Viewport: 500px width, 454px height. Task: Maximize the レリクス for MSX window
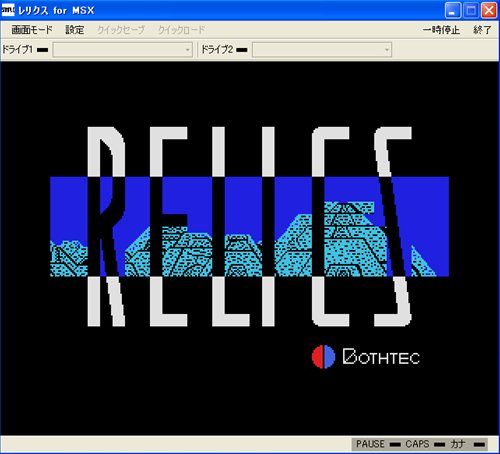[471, 10]
